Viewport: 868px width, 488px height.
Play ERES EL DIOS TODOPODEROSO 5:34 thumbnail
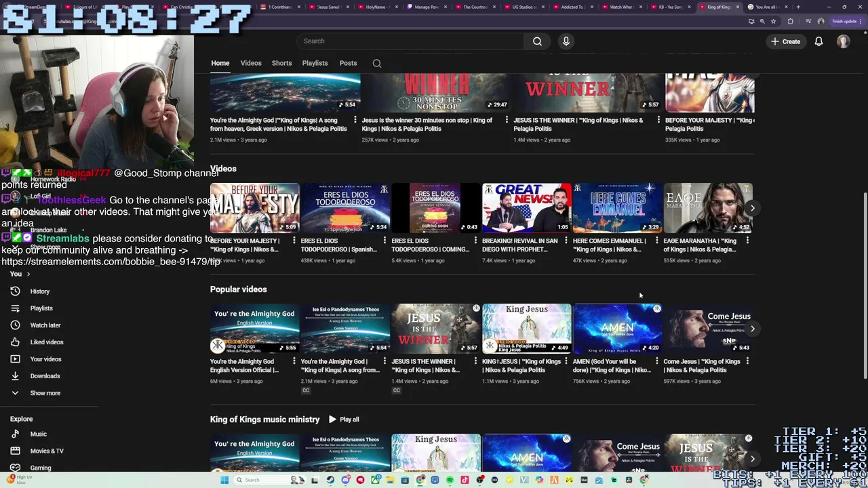[344, 208]
